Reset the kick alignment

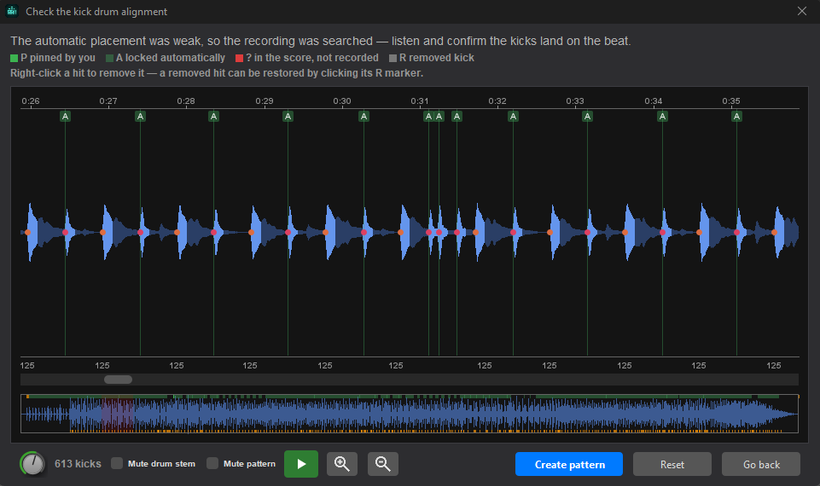coord(672,464)
